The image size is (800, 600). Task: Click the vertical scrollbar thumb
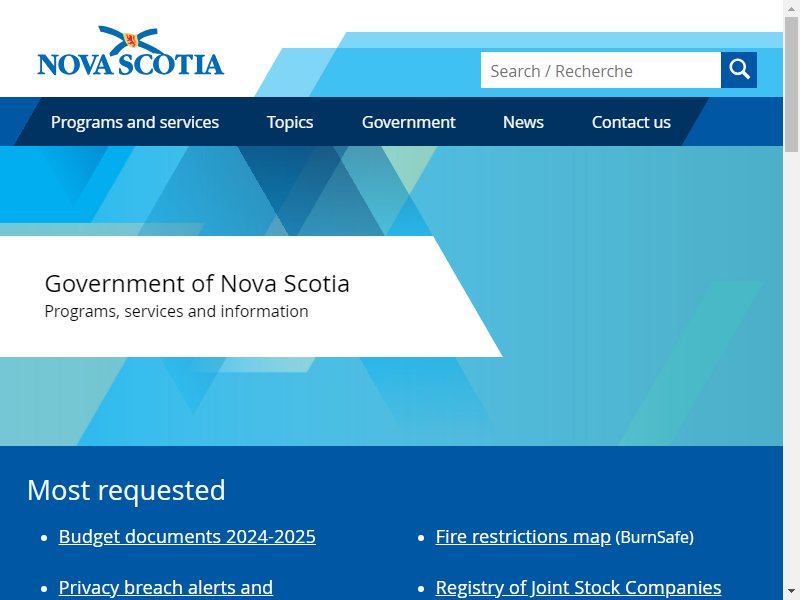click(x=791, y=84)
